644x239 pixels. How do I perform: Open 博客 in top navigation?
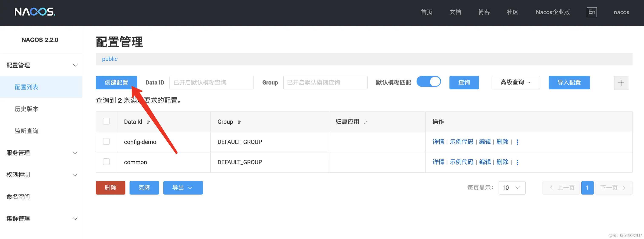(x=484, y=12)
